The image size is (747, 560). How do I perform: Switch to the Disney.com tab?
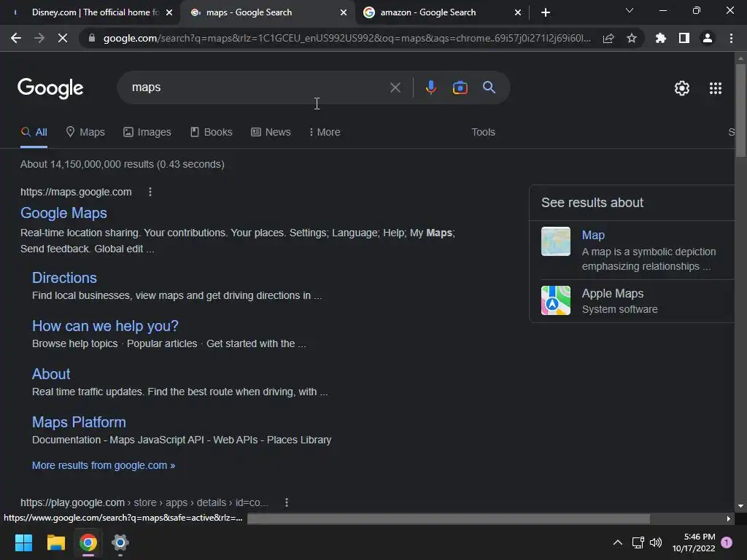(90, 12)
